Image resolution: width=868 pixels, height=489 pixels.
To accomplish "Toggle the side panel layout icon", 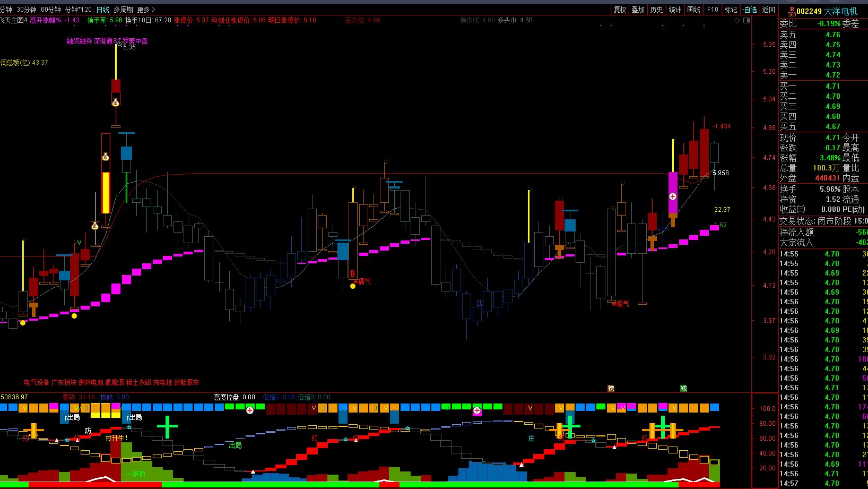I will (747, 21).
